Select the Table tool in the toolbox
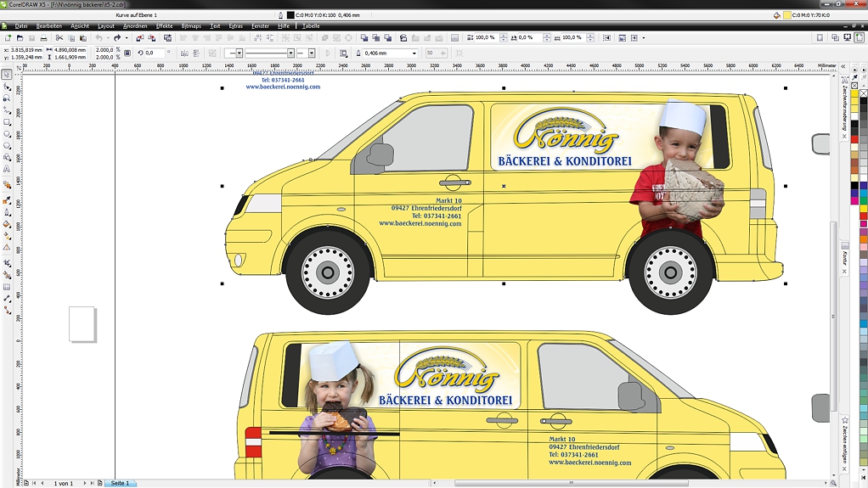The image size is (868, 488). click(x=7, y=287)
